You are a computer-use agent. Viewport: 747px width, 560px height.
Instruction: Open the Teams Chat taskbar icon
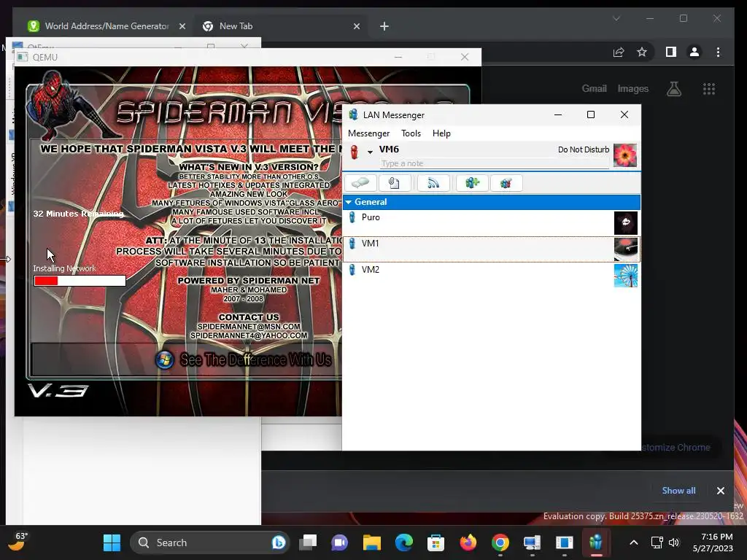tap(339, 542)
